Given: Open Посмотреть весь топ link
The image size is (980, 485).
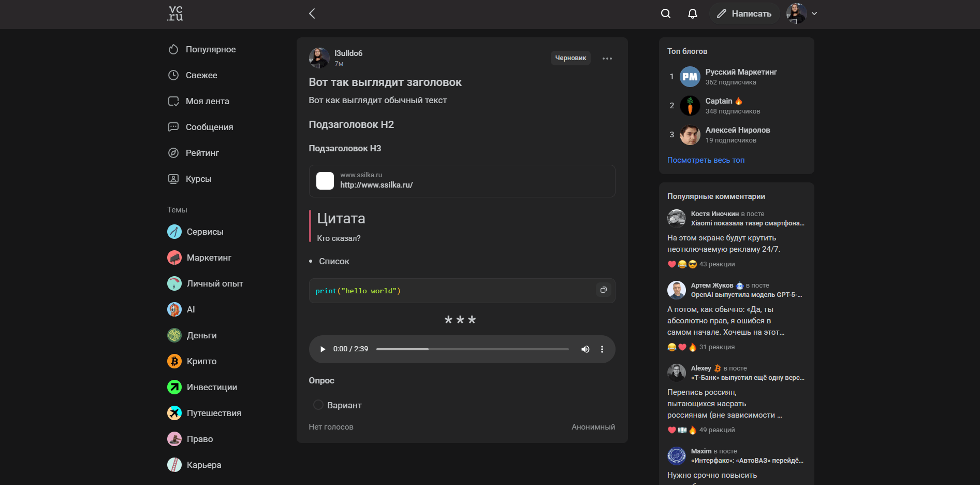Looking at the screenshot, I should pyautogui.click(x=706, y=160).
